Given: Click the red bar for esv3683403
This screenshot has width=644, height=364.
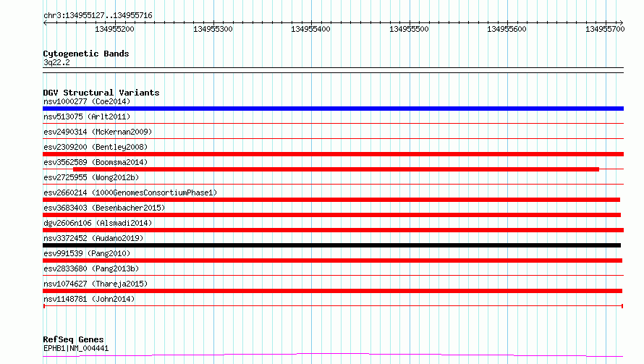Looking at the screenshot, I should click(x=332, y=215).
